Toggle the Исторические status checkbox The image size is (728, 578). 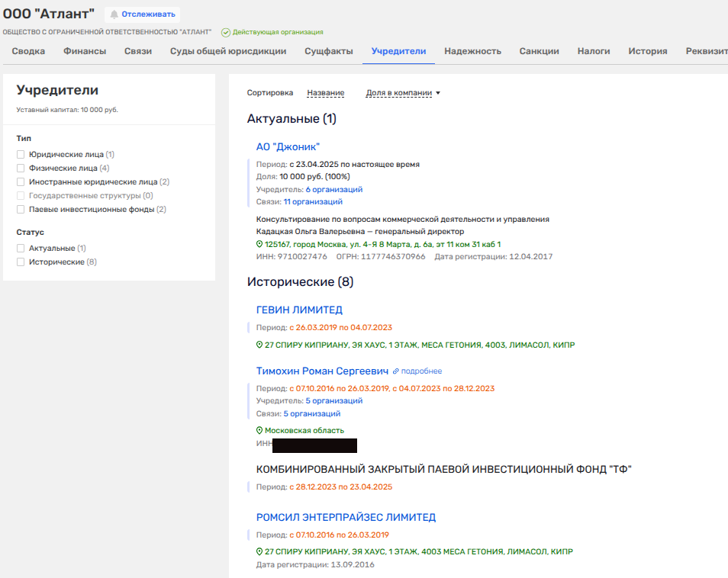[21, 262]
